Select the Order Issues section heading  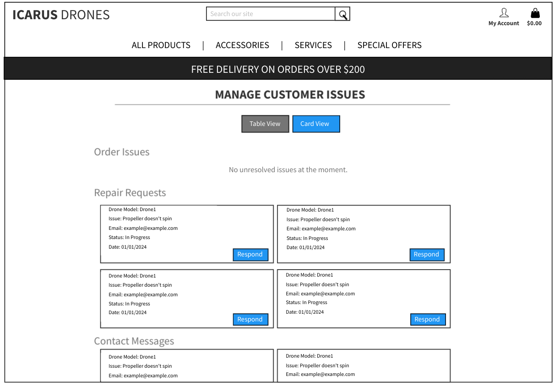tap(122, 152)
